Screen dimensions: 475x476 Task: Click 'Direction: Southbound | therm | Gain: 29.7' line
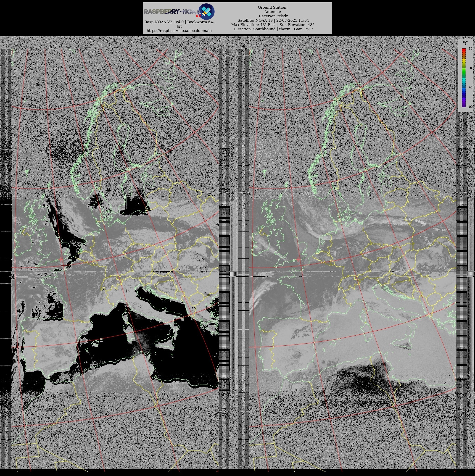(273, 29)
